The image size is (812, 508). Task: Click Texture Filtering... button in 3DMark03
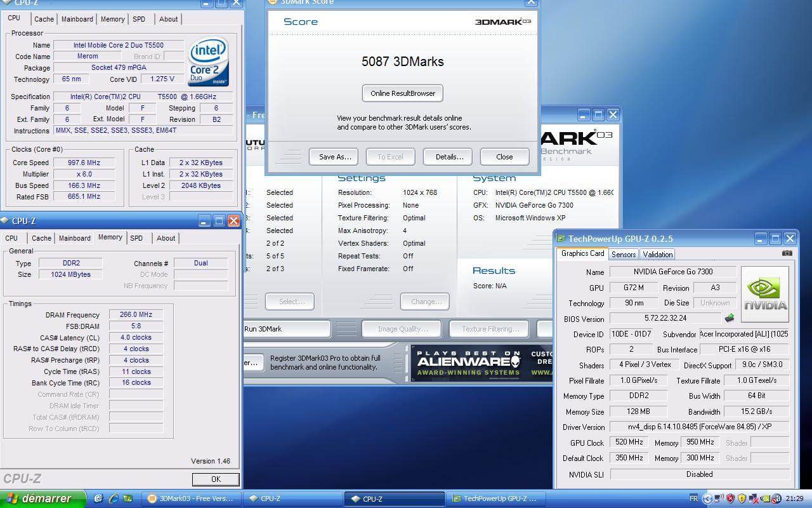pos(490,329)
